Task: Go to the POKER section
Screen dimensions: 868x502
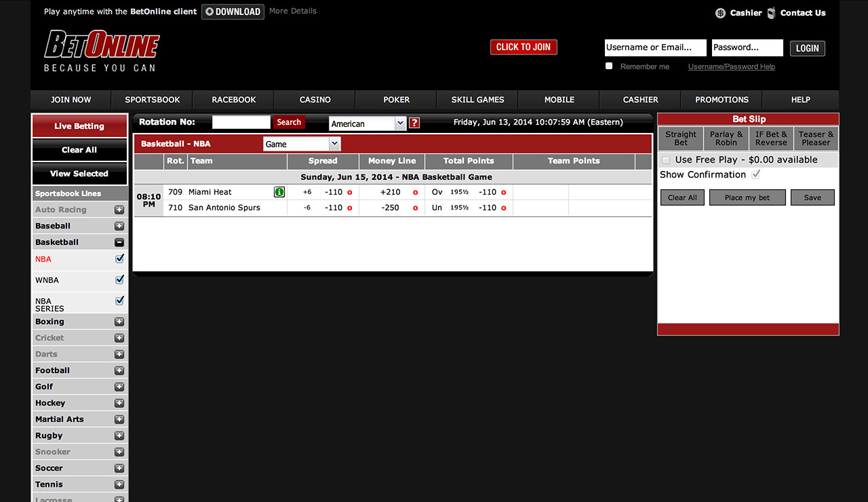Action: point(397,100)
